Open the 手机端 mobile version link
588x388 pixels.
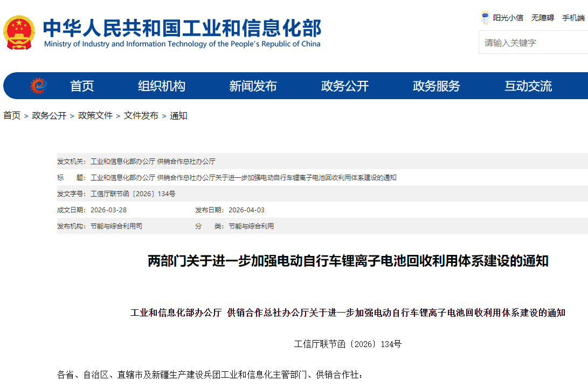[573, 18]
